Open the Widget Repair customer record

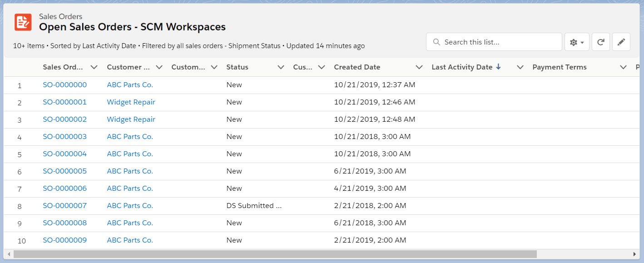click(131, 102)
